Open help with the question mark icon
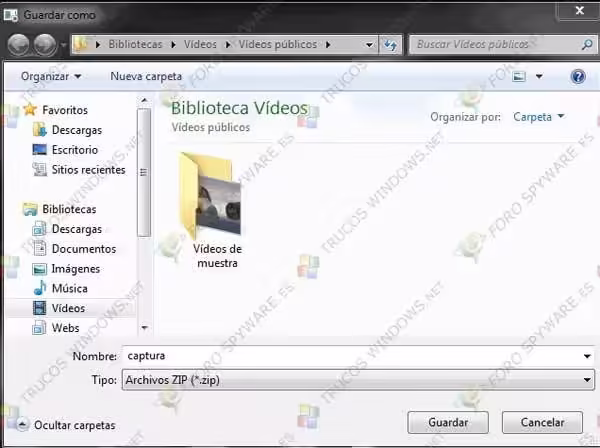Viewport: 600px width, 448px height. (x=578, y=77)
